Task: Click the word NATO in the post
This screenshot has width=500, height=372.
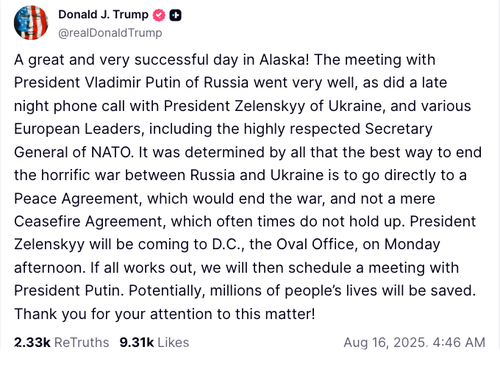Action: pos(111,152)
